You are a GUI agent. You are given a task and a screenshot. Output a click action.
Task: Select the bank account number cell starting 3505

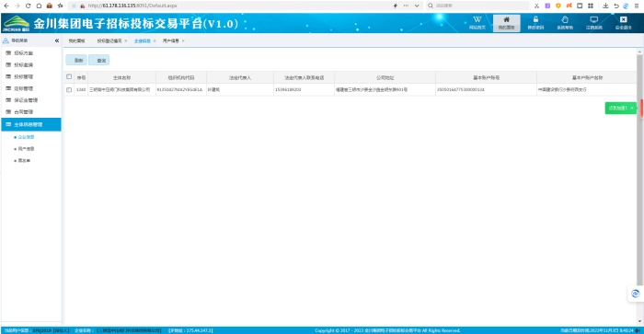coord(486,89)
